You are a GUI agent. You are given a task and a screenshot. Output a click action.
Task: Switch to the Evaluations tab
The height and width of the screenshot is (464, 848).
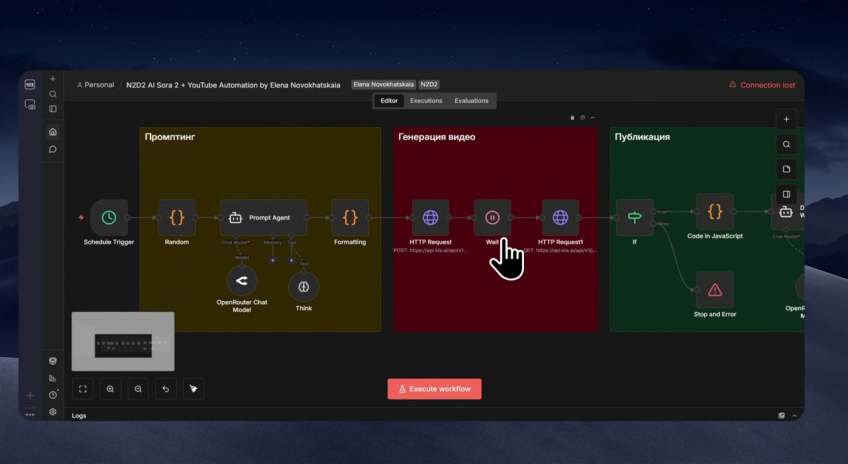click(x=471, y=101)
